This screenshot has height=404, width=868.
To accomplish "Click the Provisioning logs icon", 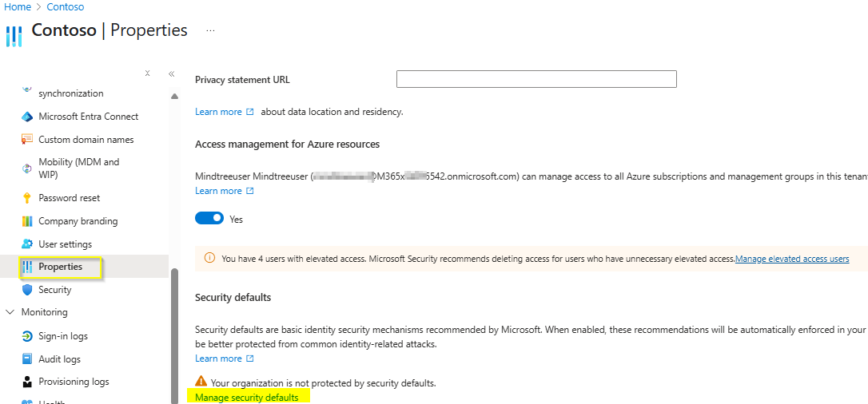I will pos(27,382).
